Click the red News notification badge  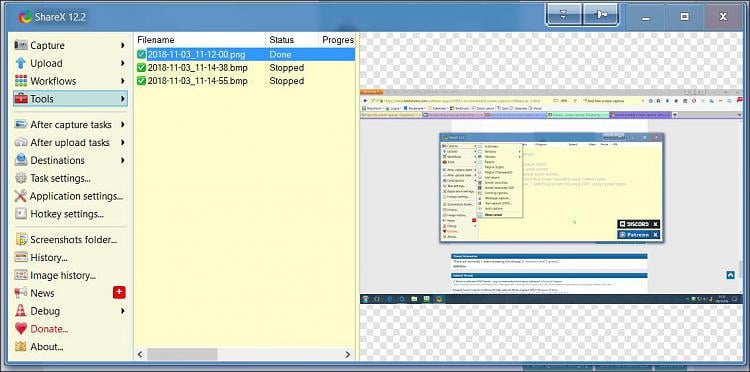pos(119,293)
